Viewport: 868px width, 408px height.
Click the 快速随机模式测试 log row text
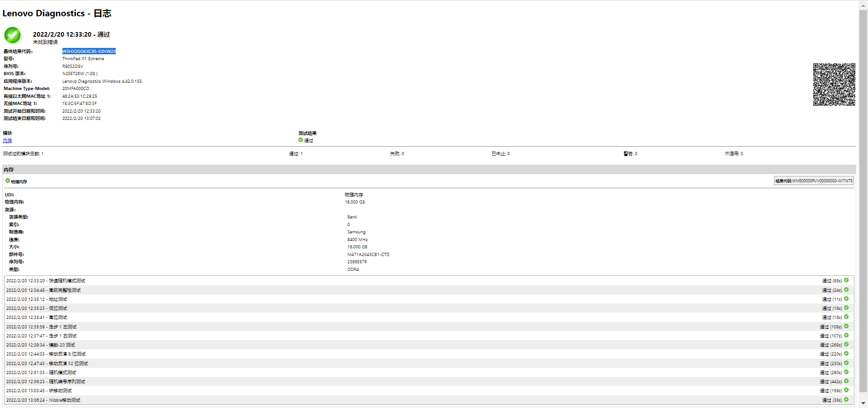(x=46, y=281)
